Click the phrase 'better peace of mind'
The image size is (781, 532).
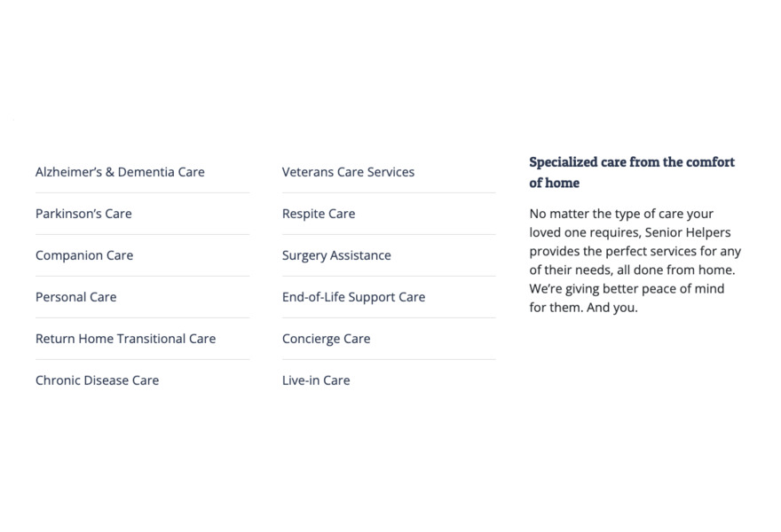click(662, 289)
